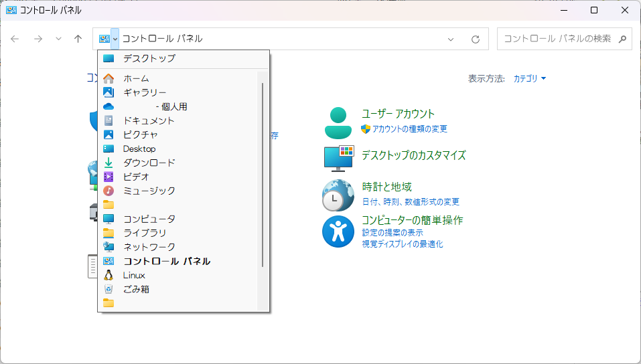Click the Clock and Region globe icon

[338, 195]
